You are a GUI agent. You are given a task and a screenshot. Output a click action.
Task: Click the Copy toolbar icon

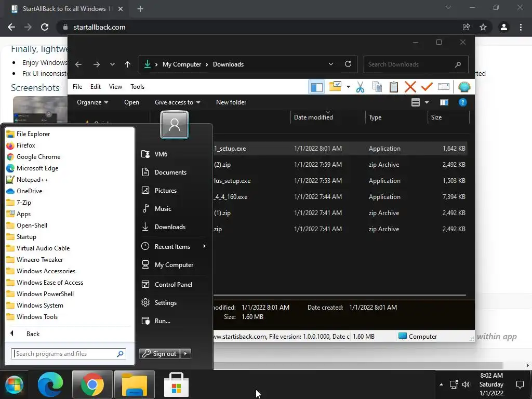(x=377, y=87)
